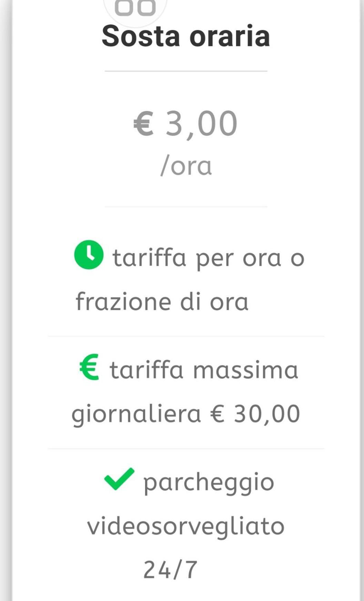
Task: Click the word parcheggio
Action: pos(209,482)
